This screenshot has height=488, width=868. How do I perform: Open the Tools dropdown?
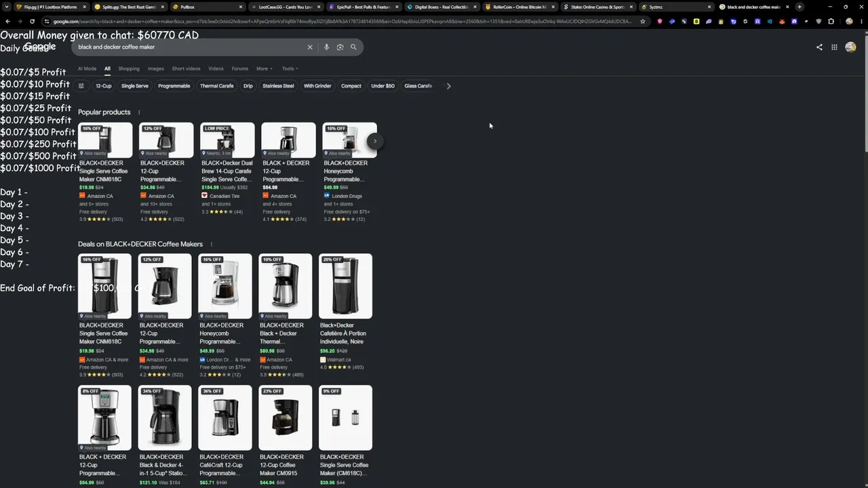coord(290,68)
